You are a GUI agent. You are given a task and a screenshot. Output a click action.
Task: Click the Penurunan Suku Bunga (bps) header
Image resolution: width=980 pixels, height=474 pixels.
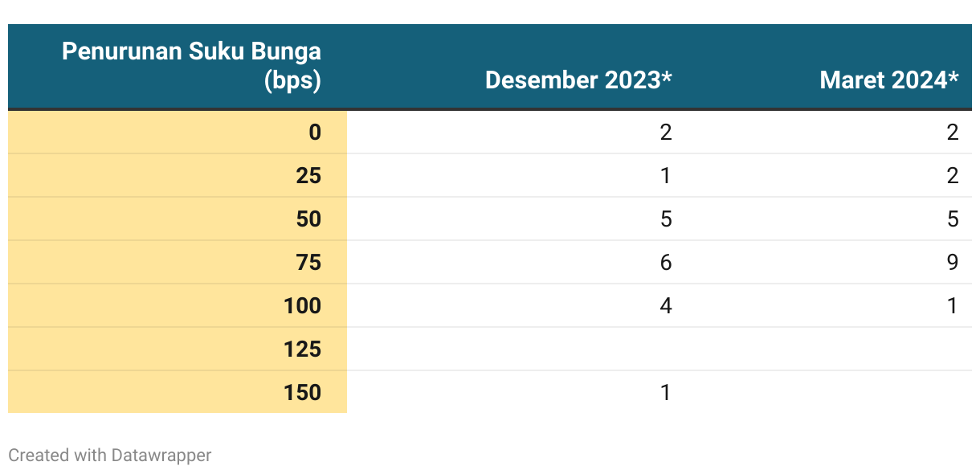pos(191,66)
